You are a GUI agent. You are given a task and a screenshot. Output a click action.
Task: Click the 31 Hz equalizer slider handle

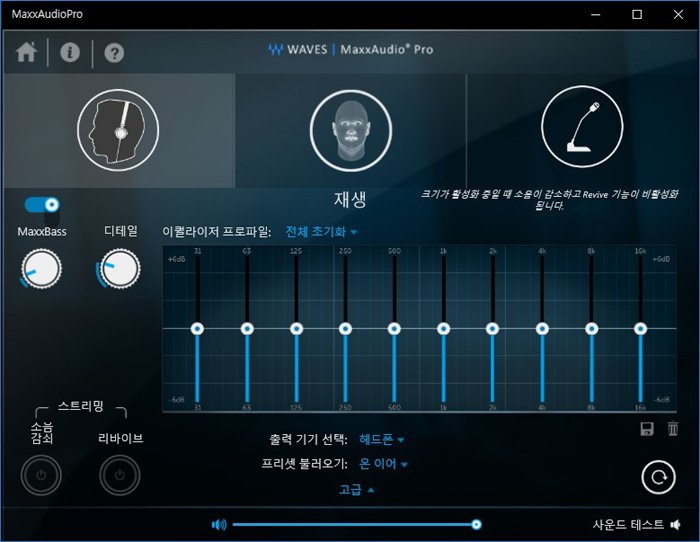(197, 329)
